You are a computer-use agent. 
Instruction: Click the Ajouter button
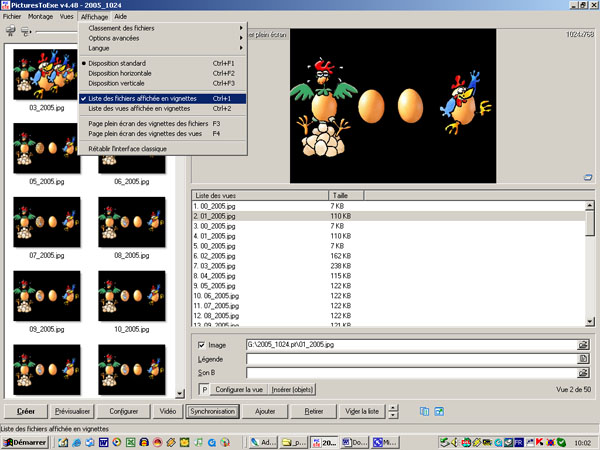[265, 411]
